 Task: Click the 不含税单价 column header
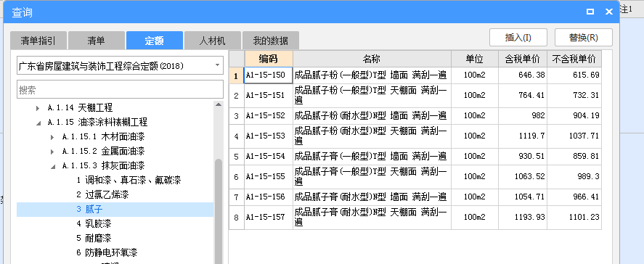[574, 59]
